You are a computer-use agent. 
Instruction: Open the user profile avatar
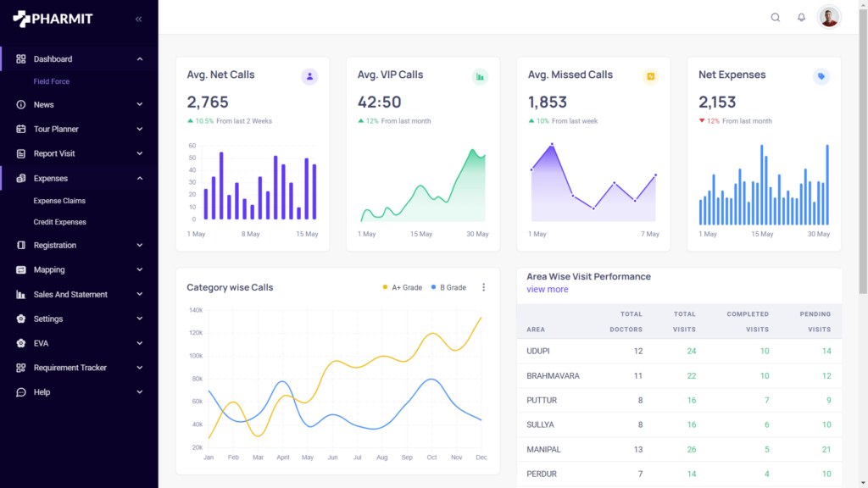click(828, 18)
